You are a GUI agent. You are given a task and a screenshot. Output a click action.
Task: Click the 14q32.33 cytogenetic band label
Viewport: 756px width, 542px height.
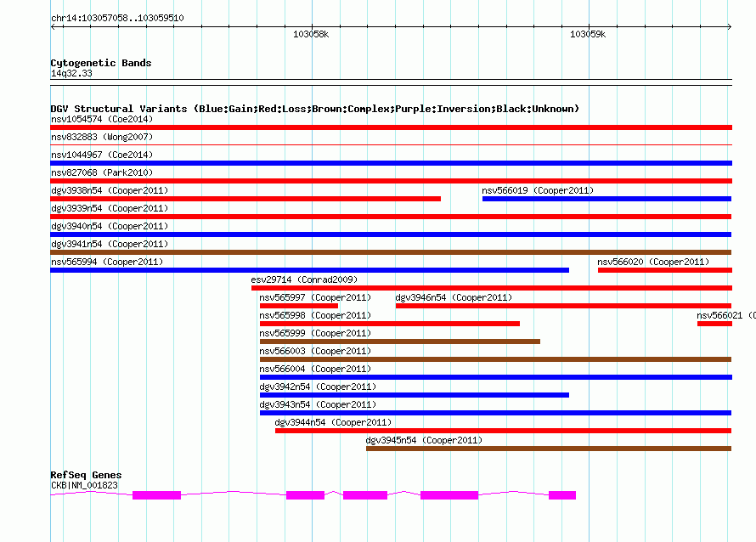[x=71, y=73]
